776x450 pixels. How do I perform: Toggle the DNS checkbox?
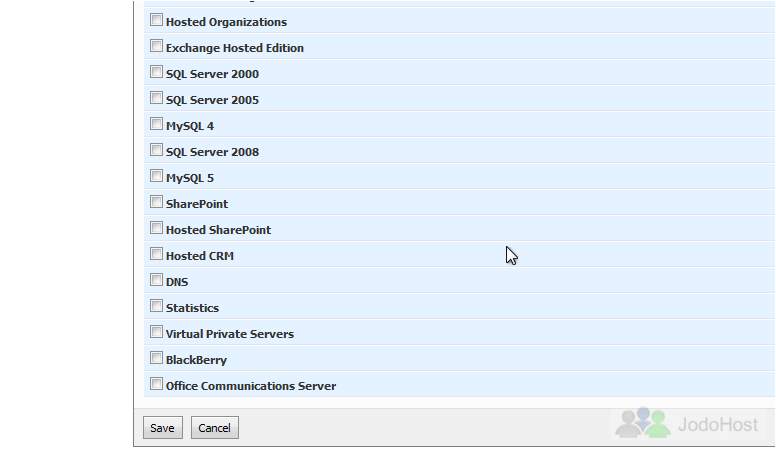point(156,280)
